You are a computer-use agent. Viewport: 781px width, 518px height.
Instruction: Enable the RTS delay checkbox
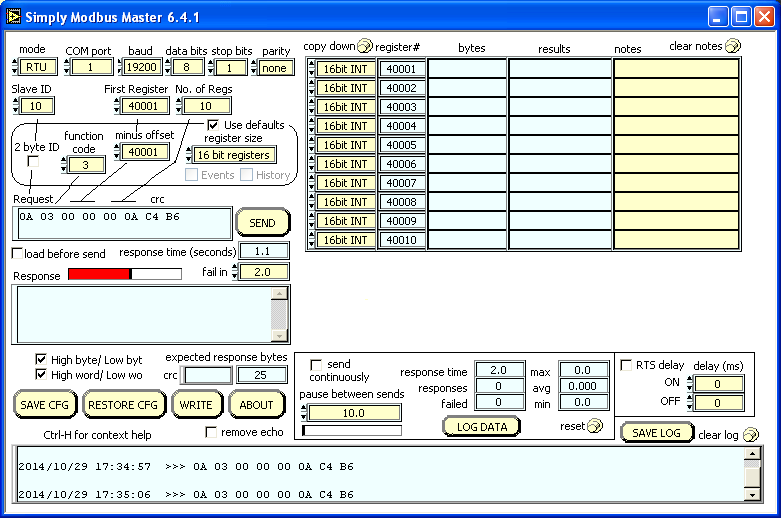pyautogui.click(x=626, y=365)
